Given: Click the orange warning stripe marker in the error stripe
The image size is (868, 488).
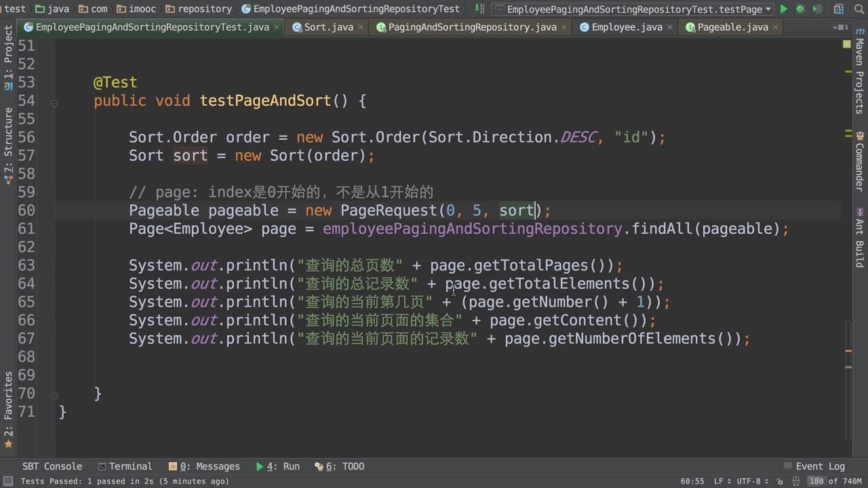Looking at the screenshot, I should (x=848, y=351).
